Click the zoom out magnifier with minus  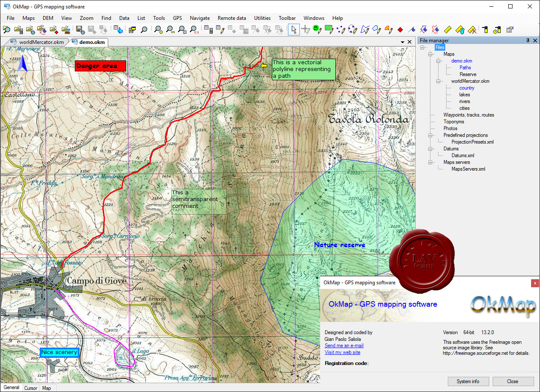click(x=170, y=30)
